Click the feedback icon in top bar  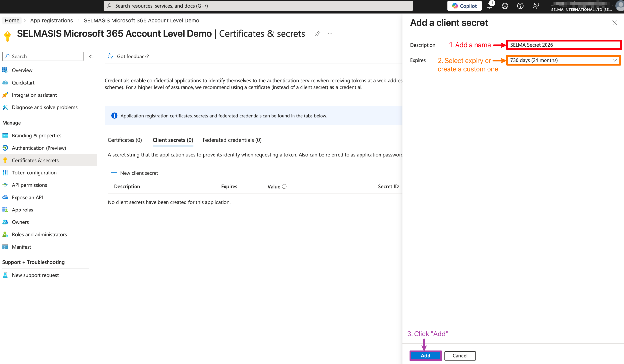pyautogui.click(x=536, y=6)
